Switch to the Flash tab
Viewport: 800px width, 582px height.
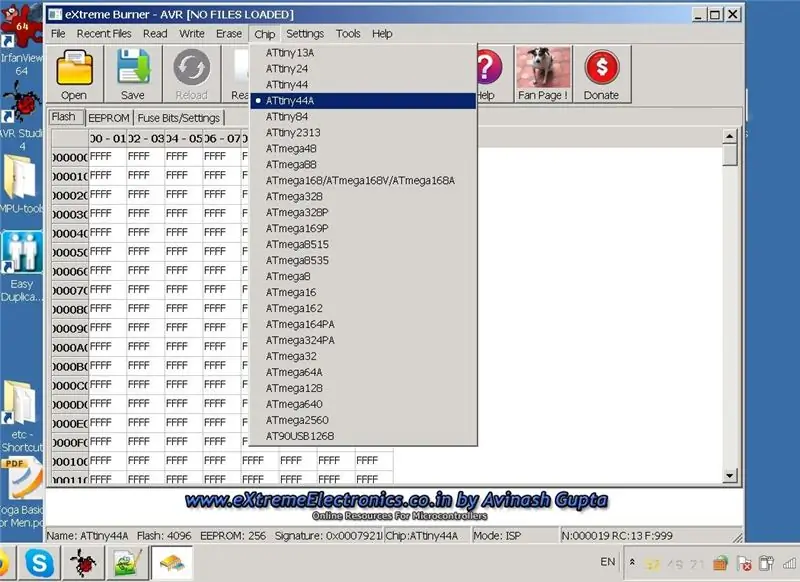tap(64, 117)
